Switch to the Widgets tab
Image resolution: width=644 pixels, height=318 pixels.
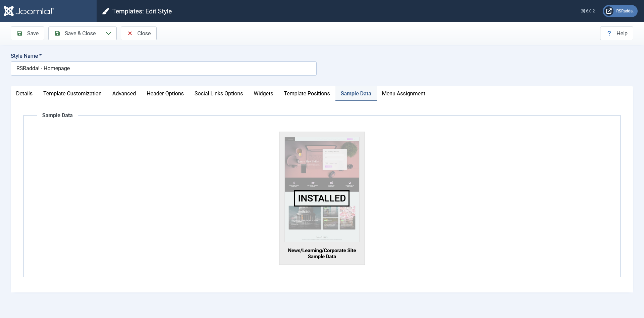point(263,93)
